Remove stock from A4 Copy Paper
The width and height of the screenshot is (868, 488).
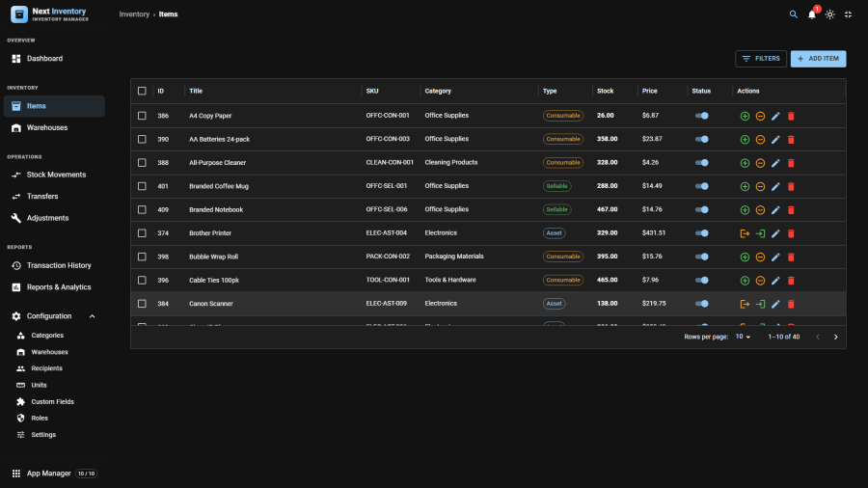pos(760,116)
